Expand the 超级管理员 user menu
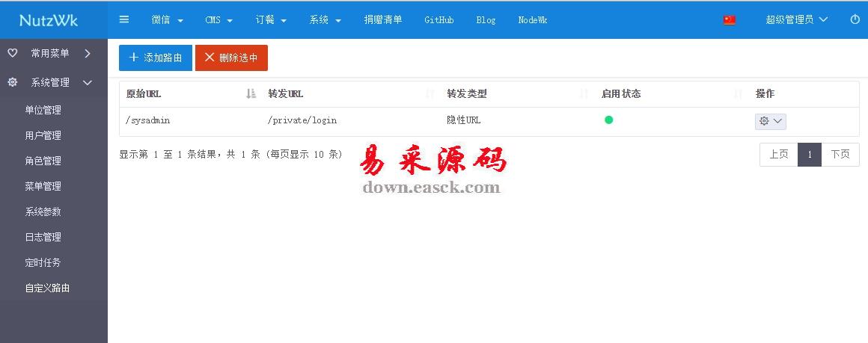The width and height of the screenshot is (868, 343). coord(796,20)
